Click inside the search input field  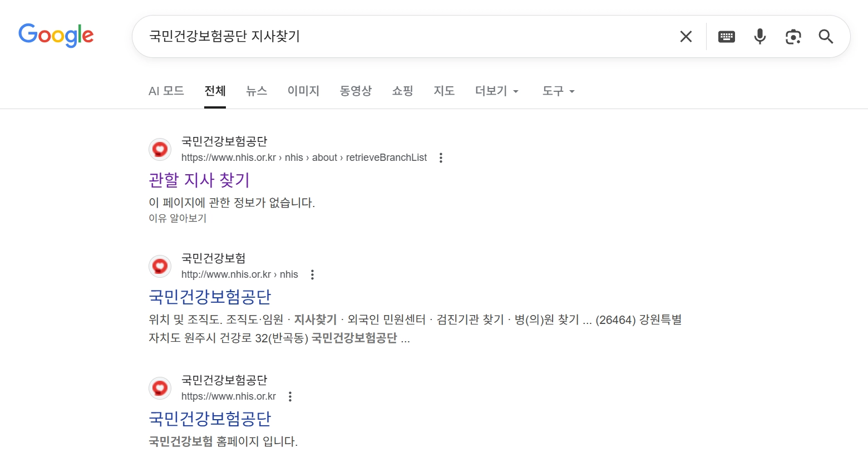pyautogui.click(x=389, y=36)
